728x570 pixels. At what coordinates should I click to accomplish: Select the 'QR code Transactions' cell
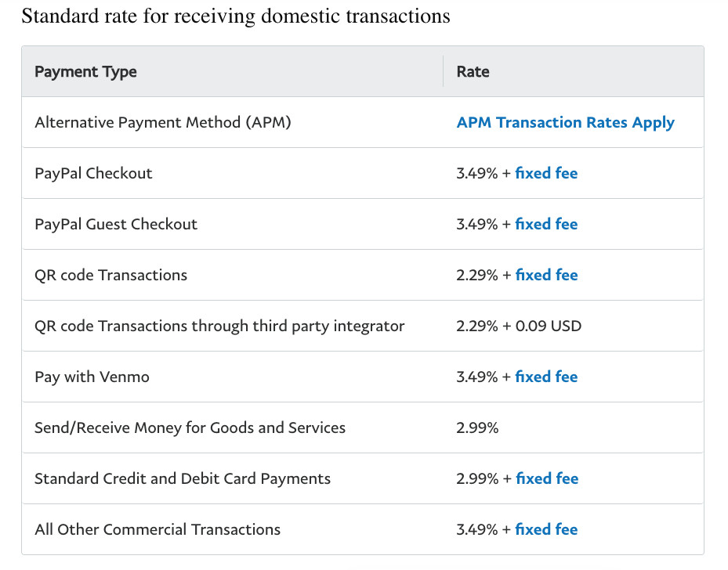pyautogui.click(x=111, y=275)
